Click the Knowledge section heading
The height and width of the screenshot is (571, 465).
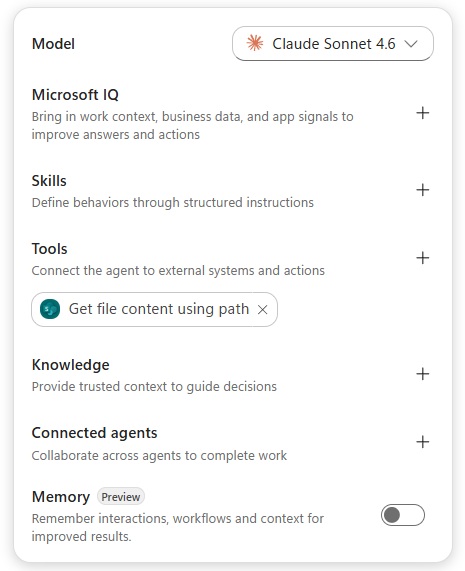click(71, 365)
